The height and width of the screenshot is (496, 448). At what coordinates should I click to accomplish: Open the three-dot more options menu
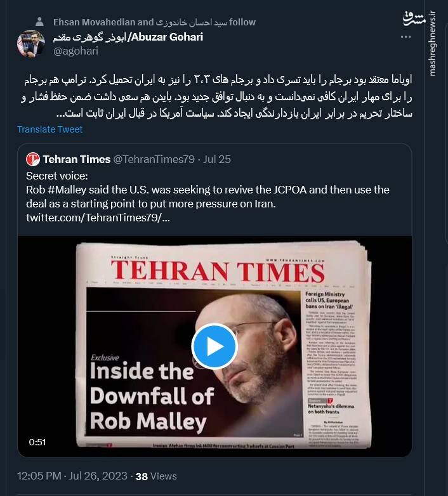[405, 37]
